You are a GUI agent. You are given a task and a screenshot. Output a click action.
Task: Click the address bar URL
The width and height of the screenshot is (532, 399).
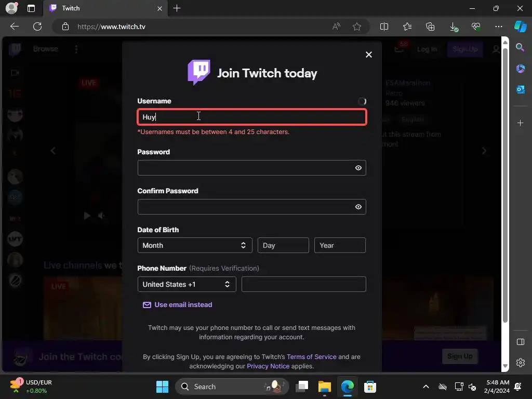pos(111,26)
